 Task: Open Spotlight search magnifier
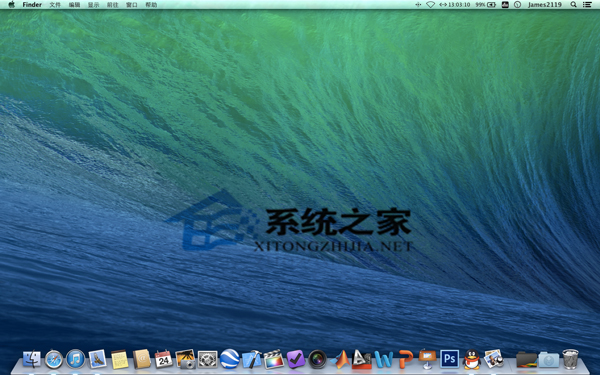click(573, 5)
